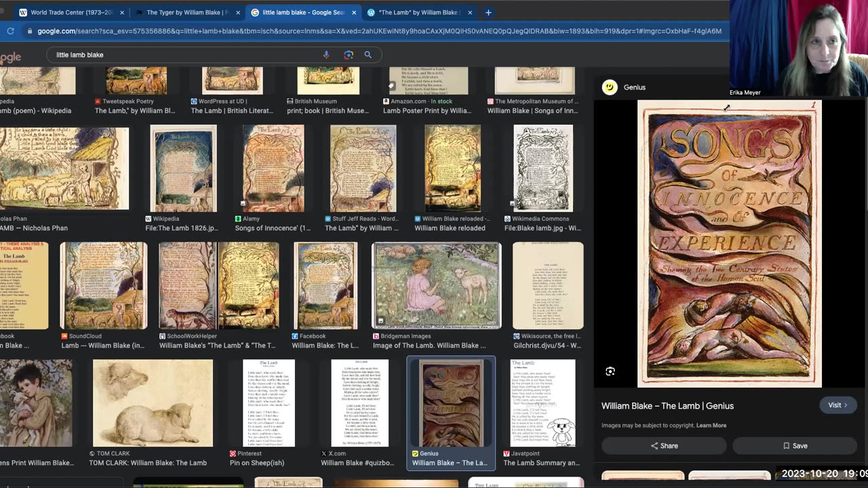Screen dimensions: 868x488
Task: Open Bridgeman Images girl with lamb thumbnail
Action: click(x=437, y=285)
